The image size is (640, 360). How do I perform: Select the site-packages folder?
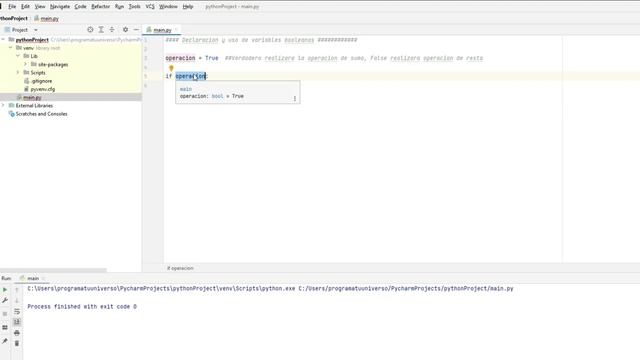(x=53, y=64)
